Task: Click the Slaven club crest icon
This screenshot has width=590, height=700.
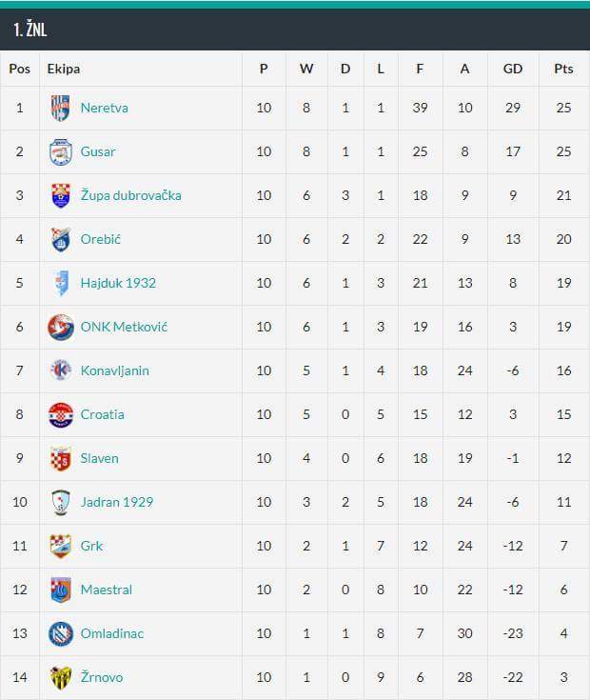Action: [60, 458]
